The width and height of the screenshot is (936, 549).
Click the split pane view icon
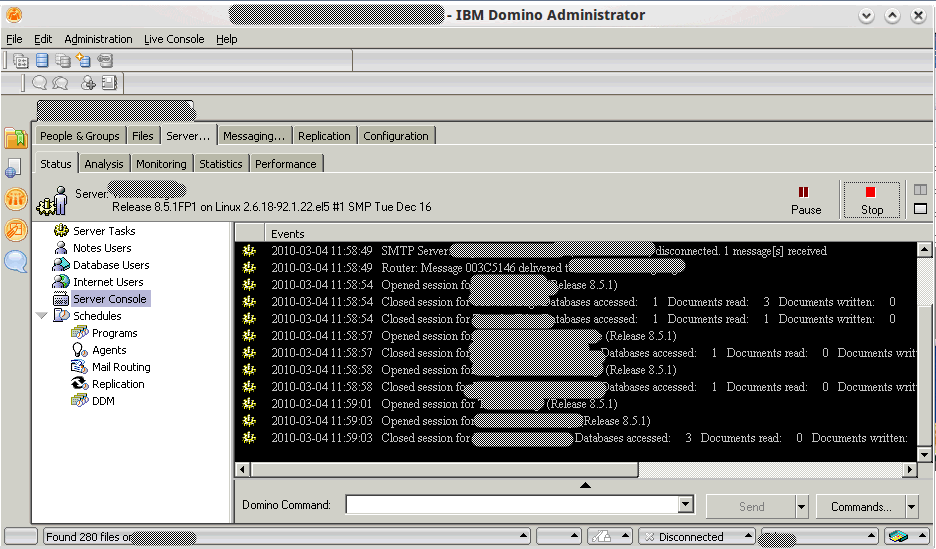(x=920, y=189)
